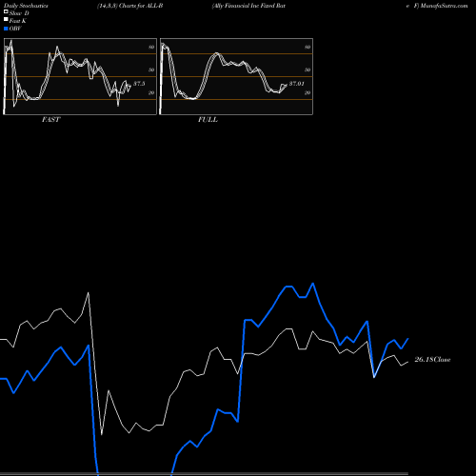Image resolution: width=476 pixels, height=476 pixels.
Task: Click the Fast K legend text
Action: click(18, 21)
